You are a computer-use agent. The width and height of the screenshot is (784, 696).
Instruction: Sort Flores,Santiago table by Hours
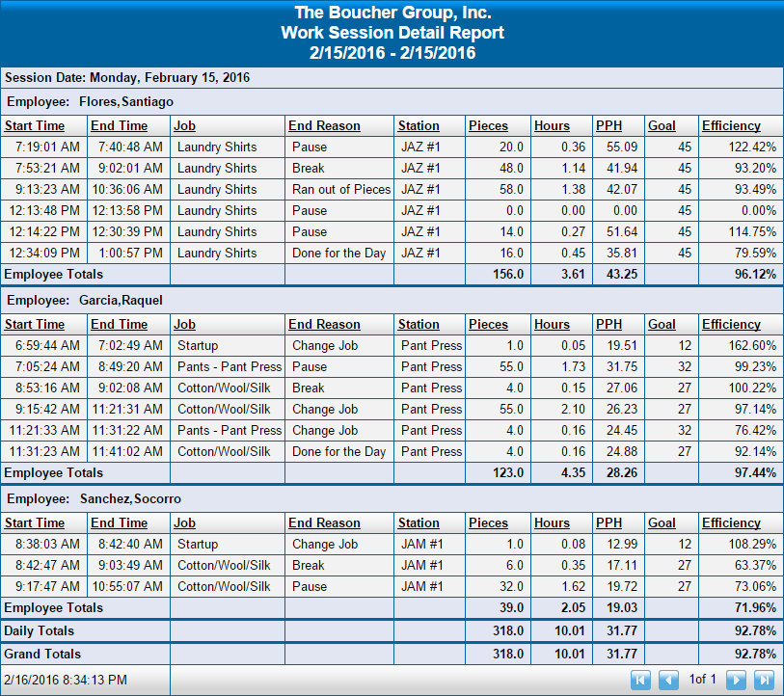552,126
